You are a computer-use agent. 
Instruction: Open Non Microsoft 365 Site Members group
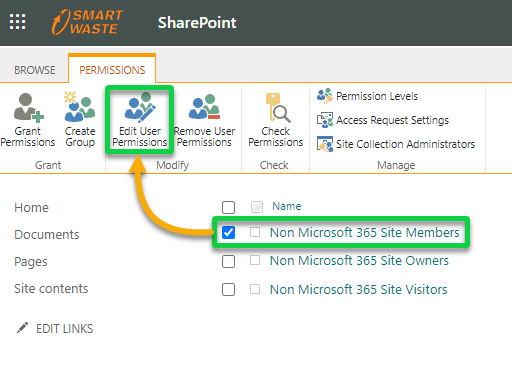pos(365,233)
